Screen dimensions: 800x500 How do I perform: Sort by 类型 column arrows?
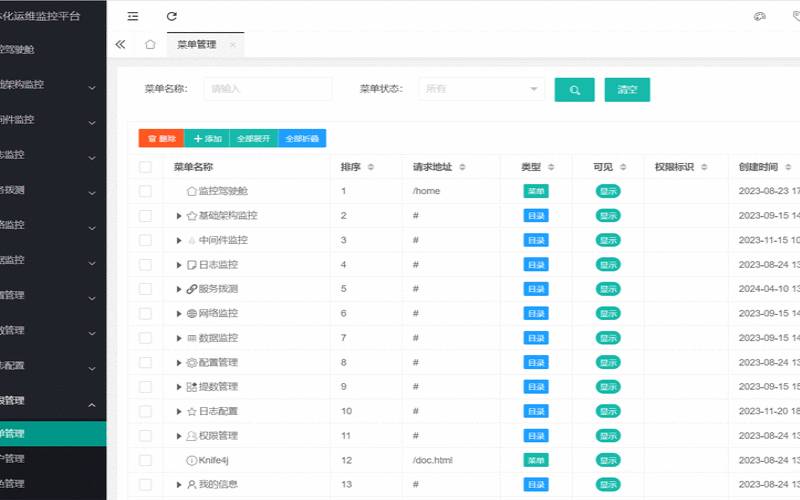[551, 167]
